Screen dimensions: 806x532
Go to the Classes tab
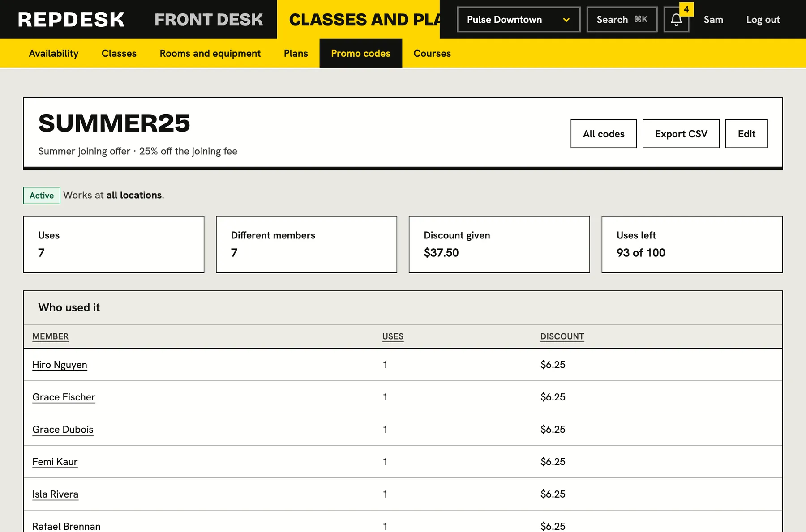[119, 54]
